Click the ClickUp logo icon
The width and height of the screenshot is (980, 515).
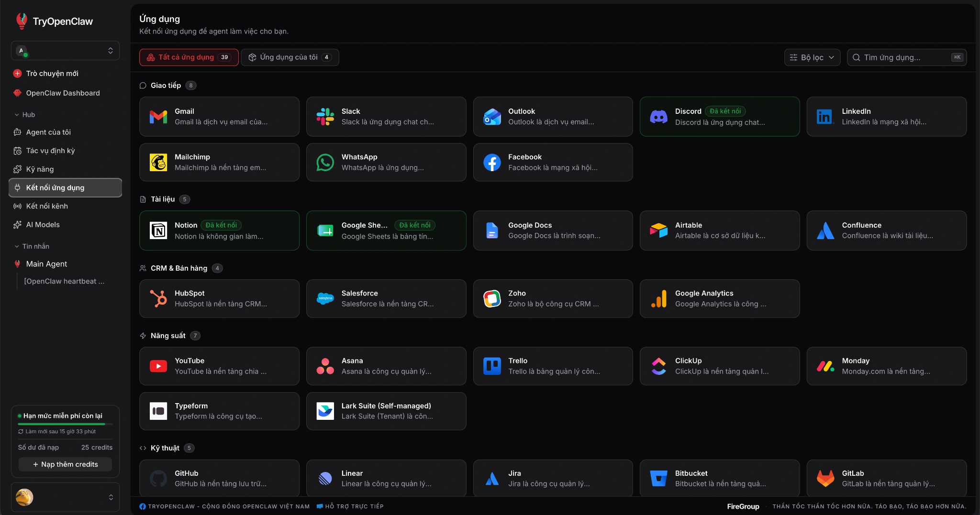click(659, 366)
